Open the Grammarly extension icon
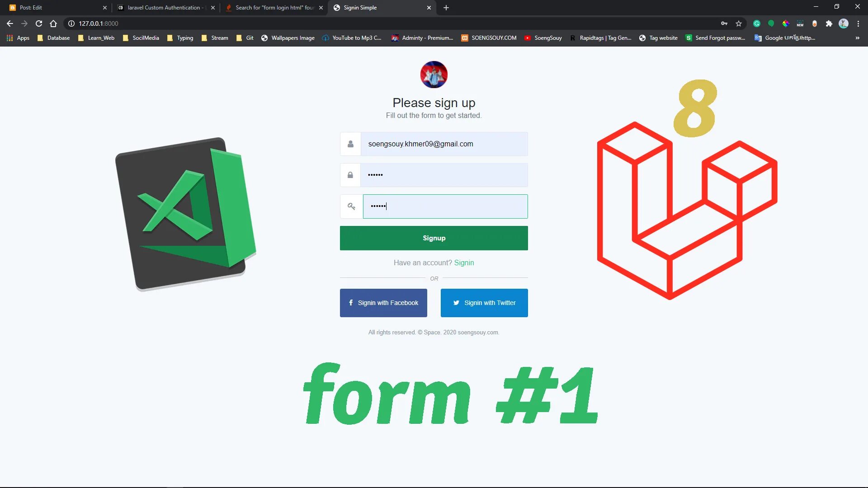 click(x=757, y=23)
